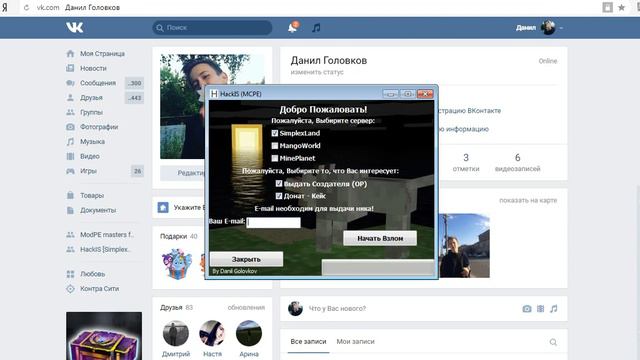Click the Поиск search field
The height and width of the screenshot is (360, 640).
(x=212, y=28)
